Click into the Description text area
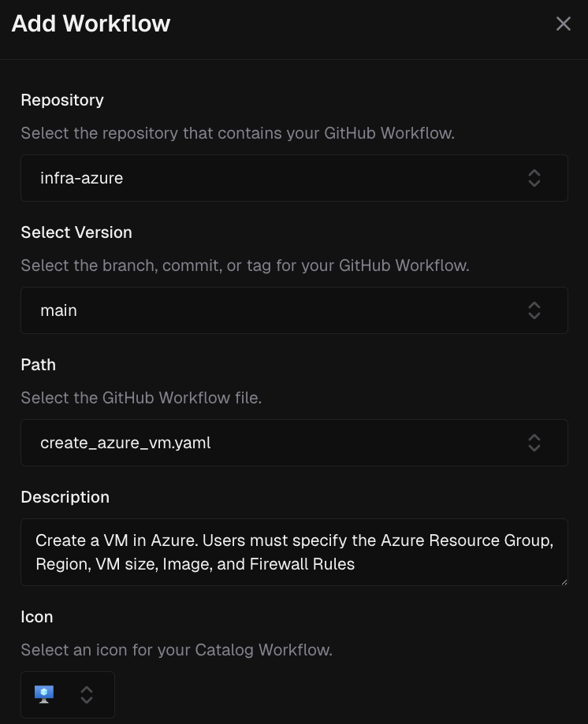 (x=293, y=552)
